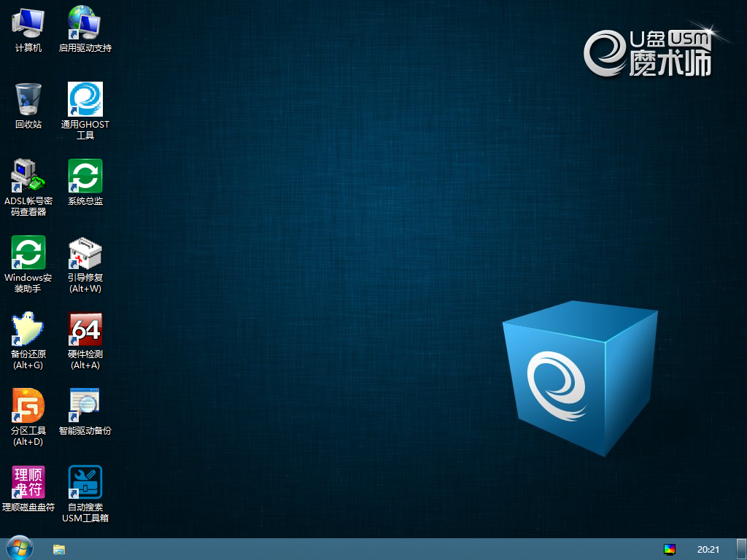Click the Show Desktop button on taskbar
The image size is (747, 560).
741,550
